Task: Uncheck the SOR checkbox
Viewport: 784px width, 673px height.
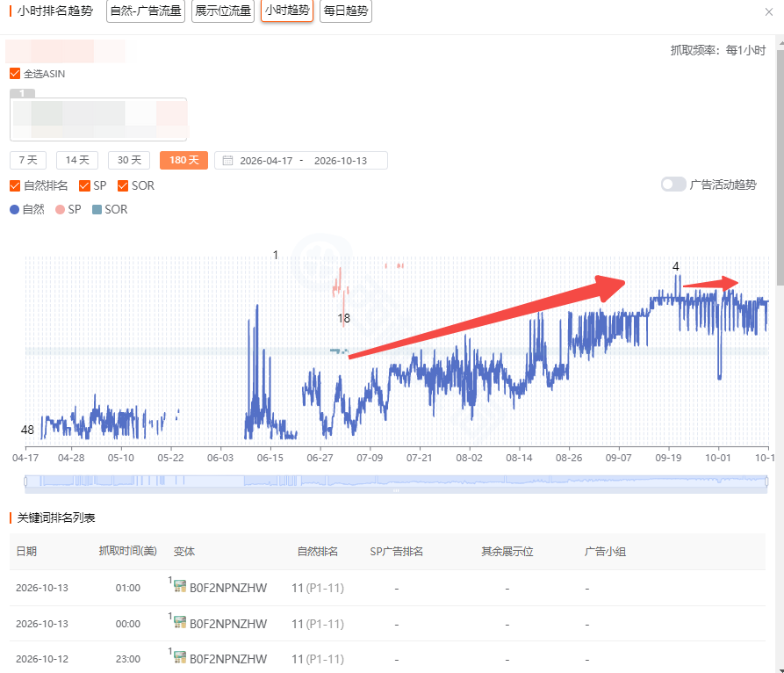Action: click(123, 185)
